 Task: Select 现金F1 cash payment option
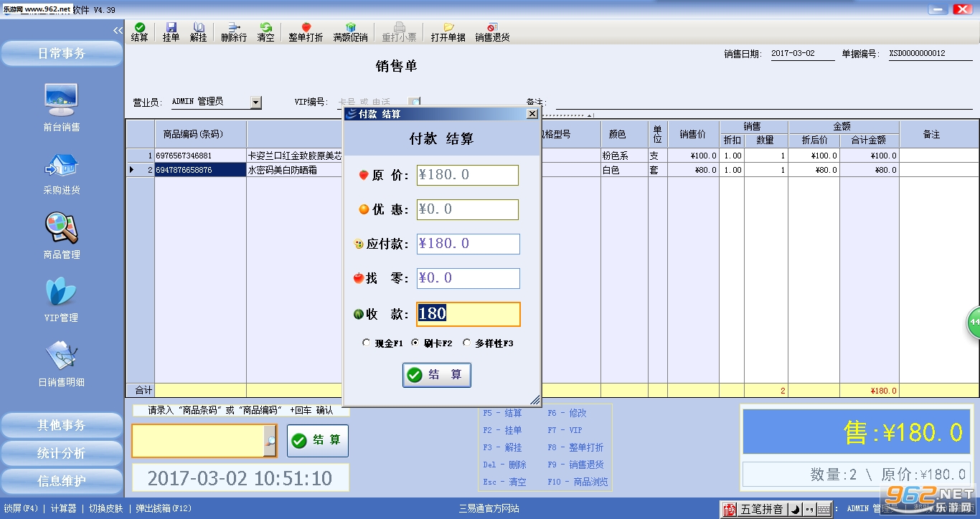[x=383, y=343]
